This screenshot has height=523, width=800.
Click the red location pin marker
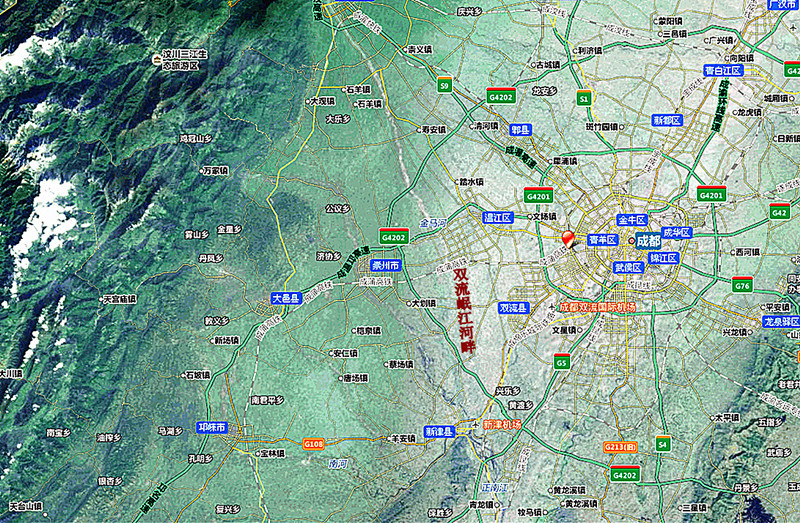pyautogui.click(x=569, y=239)
